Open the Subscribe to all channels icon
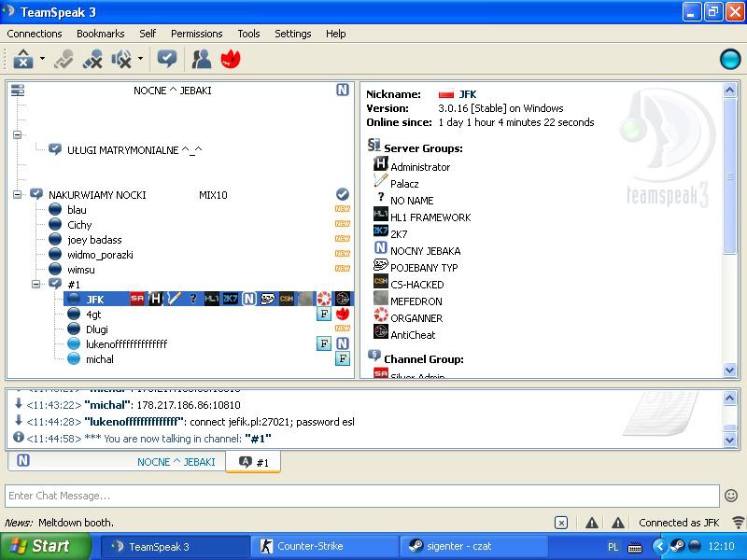The height and width of the screenshot is (560, 747). [167, 59]
